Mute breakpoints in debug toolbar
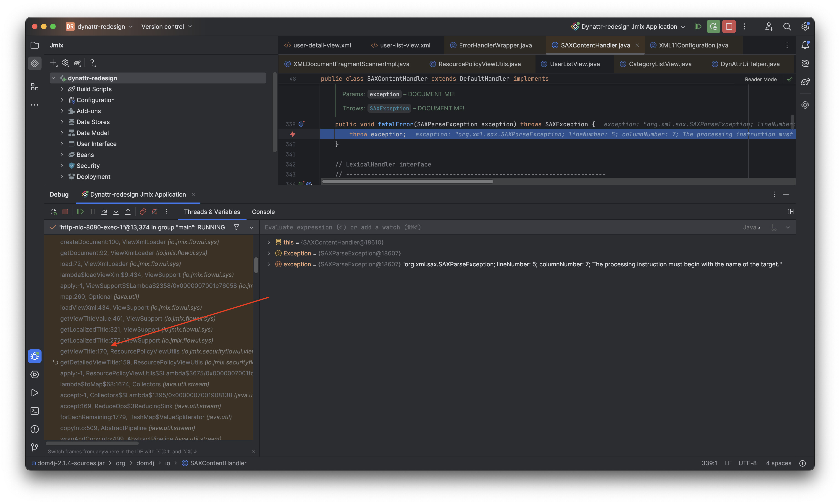Image resolution: width=840 pixels, height=504 pixels. click(x=155, y=212)
